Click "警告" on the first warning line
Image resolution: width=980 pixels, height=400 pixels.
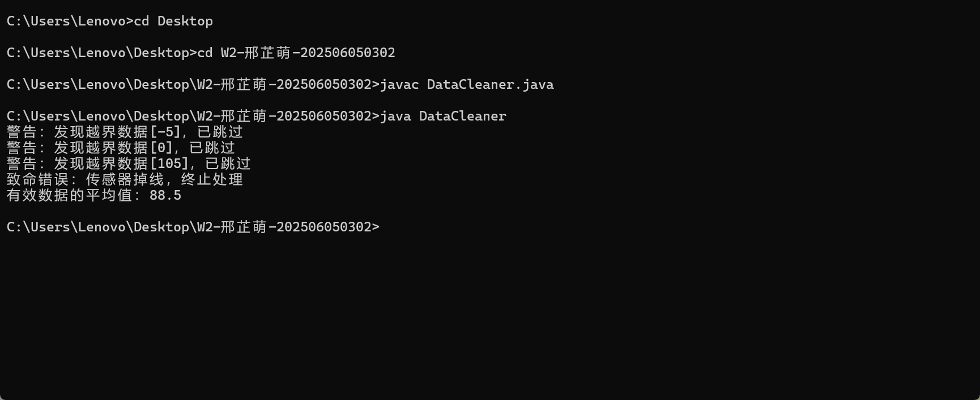22,132
